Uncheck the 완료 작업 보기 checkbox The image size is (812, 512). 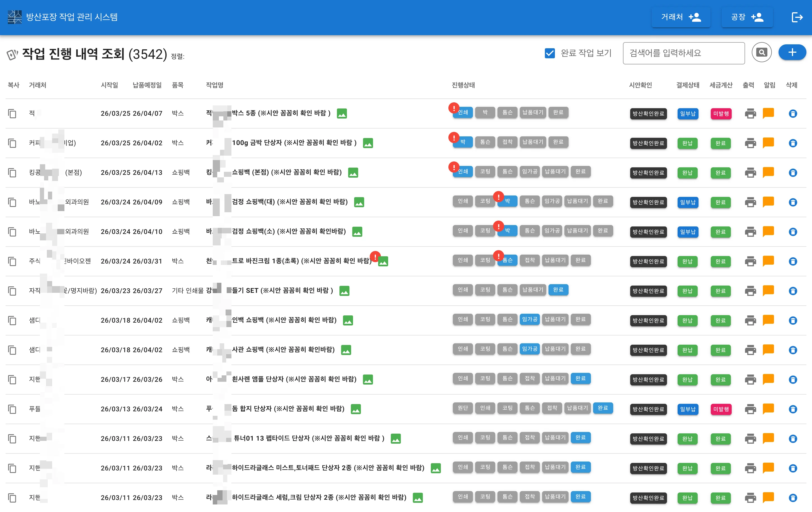pos(550,53)
